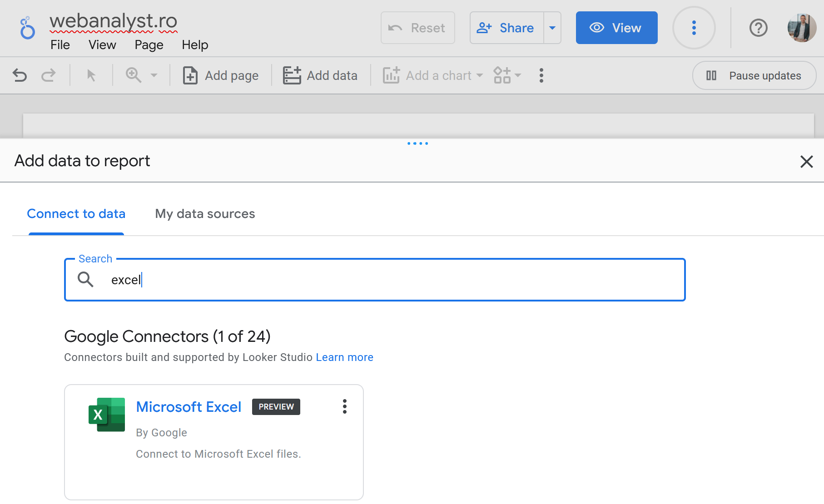Open the account profile picture

802,28
